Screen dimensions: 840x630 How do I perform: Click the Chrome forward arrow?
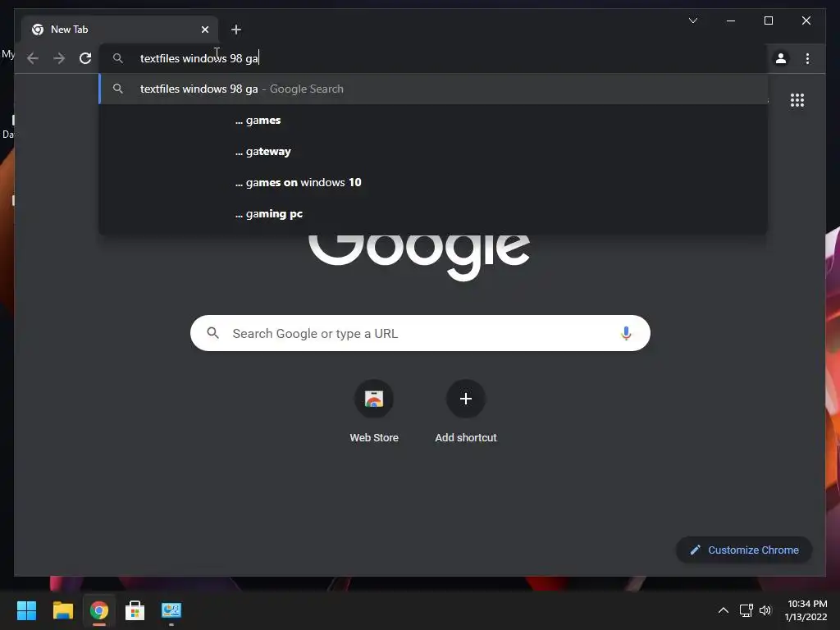59,58
